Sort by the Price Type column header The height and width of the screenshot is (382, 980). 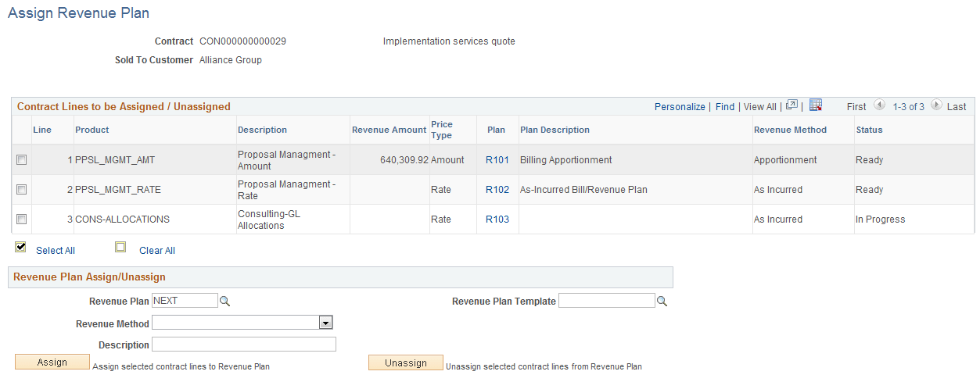442,130
